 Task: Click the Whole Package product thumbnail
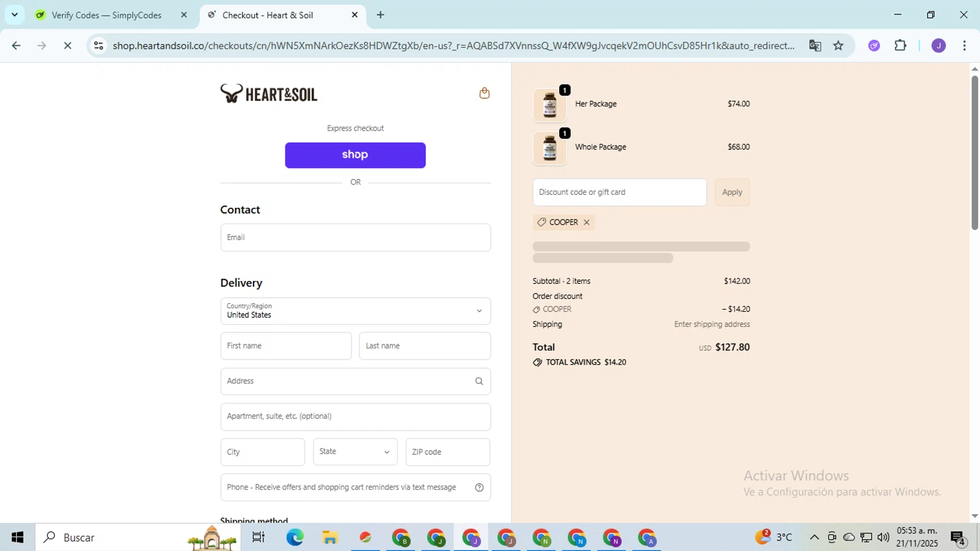pyautogui.click(x=549, y=148)
